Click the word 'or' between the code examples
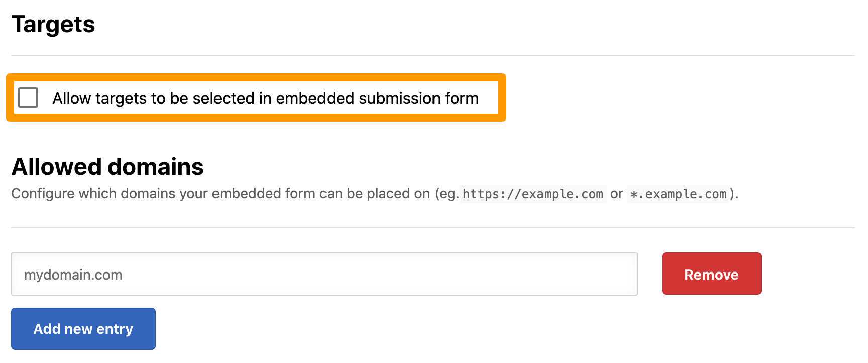 pos(617,194)
